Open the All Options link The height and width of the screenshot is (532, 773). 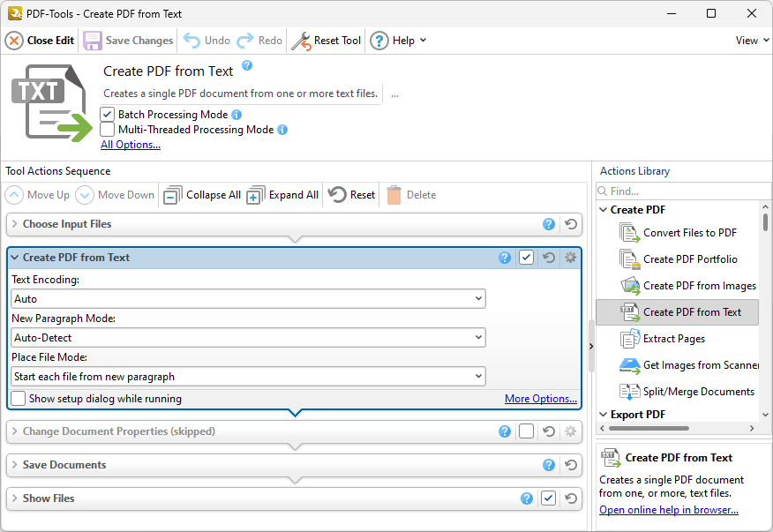click(x=131, y=145)
